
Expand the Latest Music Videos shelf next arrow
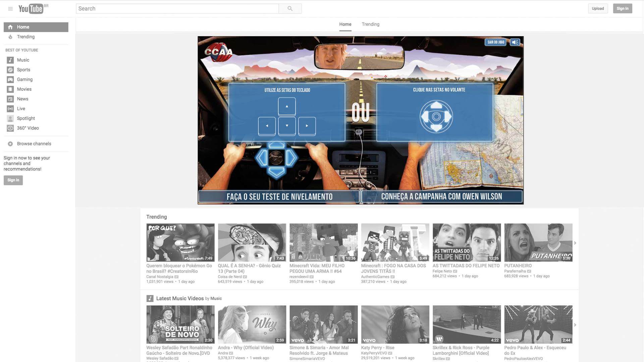coord(575,325)
